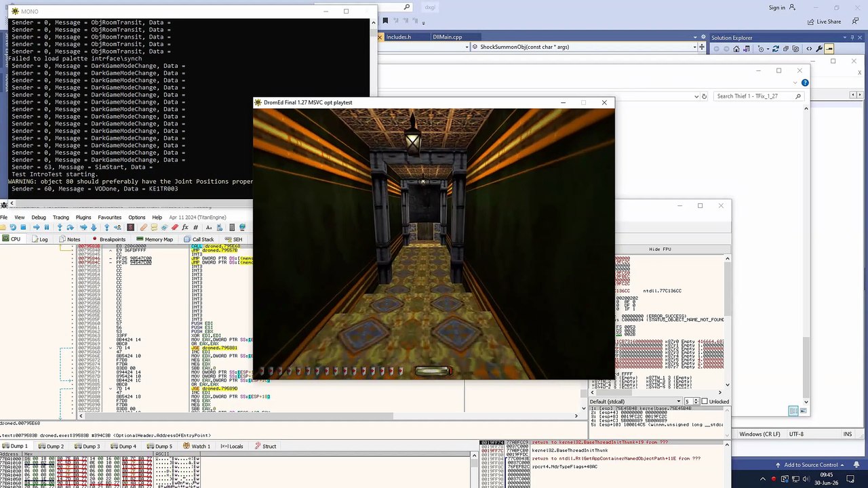The image size is (868, 488).
Task: Click the taskbar clock showing 09:45
Action: point(828,475)
